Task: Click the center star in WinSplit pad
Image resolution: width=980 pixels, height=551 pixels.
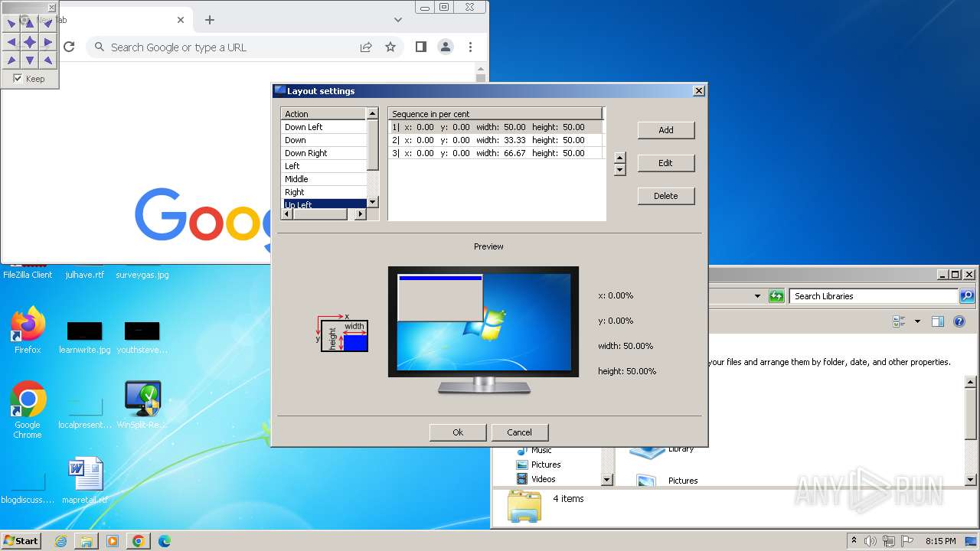Action: click(x=29, y=42)
